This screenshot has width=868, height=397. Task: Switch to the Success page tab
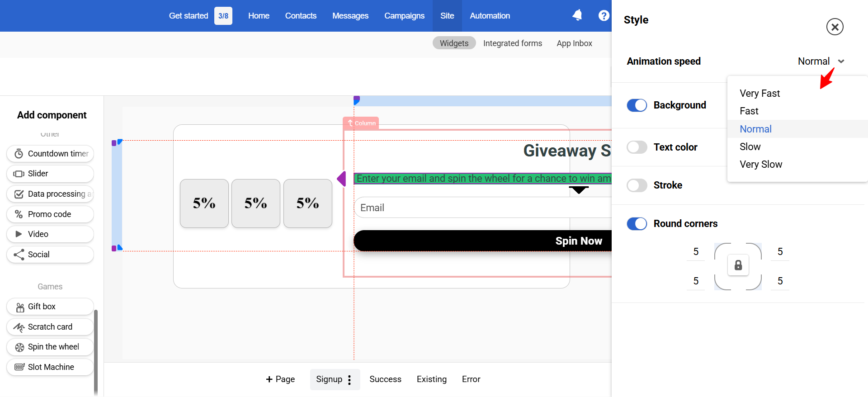click(x=385, y=379)
